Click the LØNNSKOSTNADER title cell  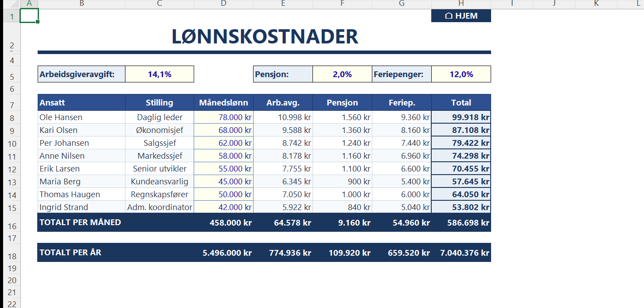pyautogui.click(x=264, y=37)
